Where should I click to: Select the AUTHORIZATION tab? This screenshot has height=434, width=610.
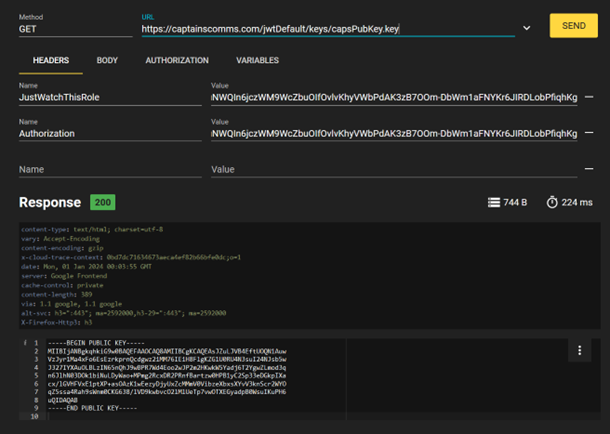tap(177, 61)
